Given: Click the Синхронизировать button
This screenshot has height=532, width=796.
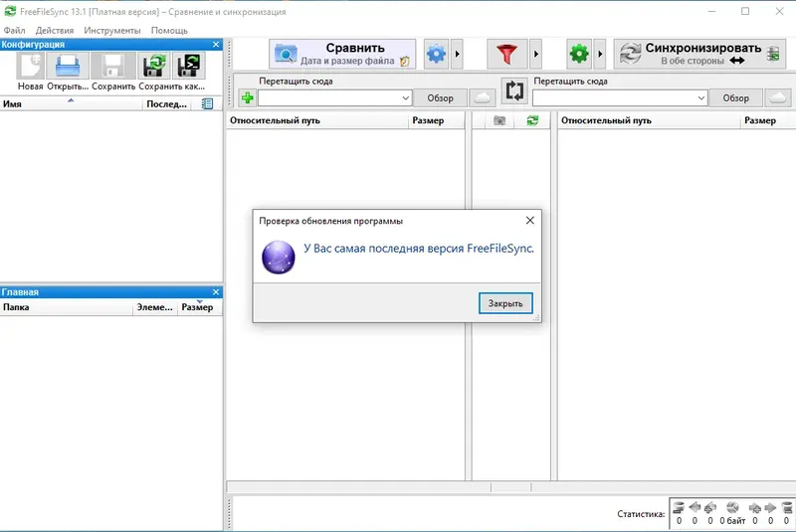Looking at the screenshot, I should [x=699, y=54].
